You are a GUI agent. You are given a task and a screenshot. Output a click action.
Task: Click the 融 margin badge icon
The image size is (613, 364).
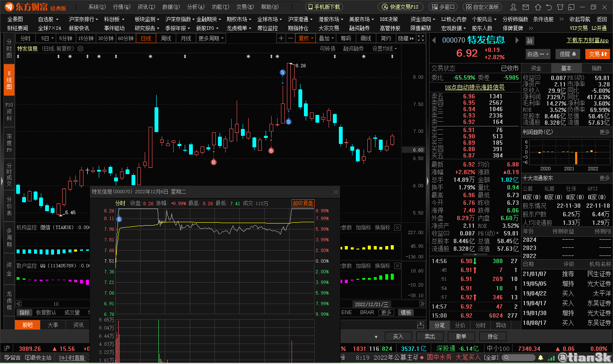[x=530, y=41]
